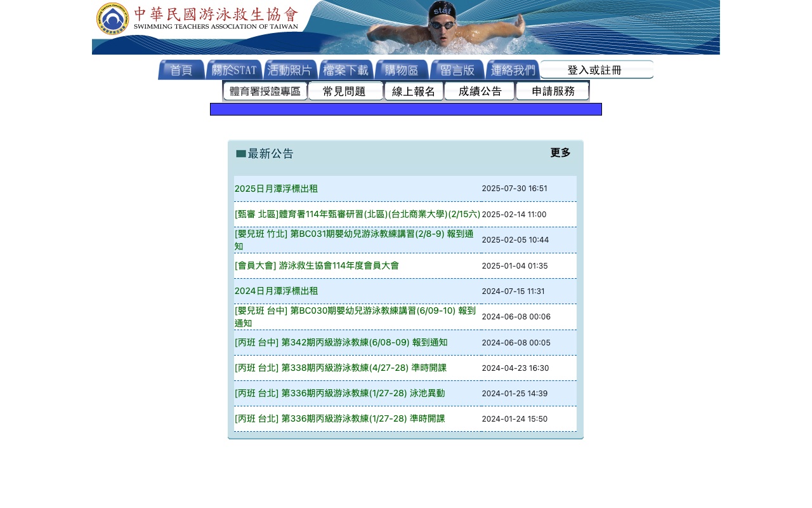Open the 留言版 message board
812x508 pixels.
point(457,70)
